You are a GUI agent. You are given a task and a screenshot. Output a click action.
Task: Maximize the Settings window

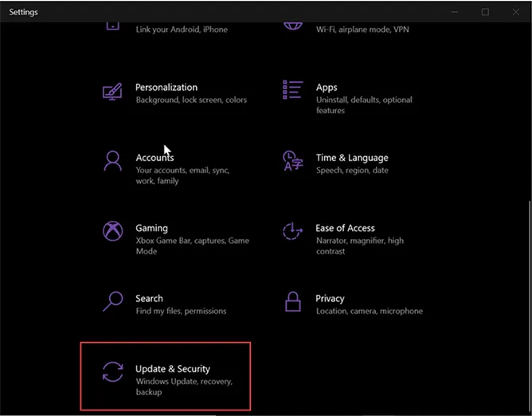tap(485, 12)
